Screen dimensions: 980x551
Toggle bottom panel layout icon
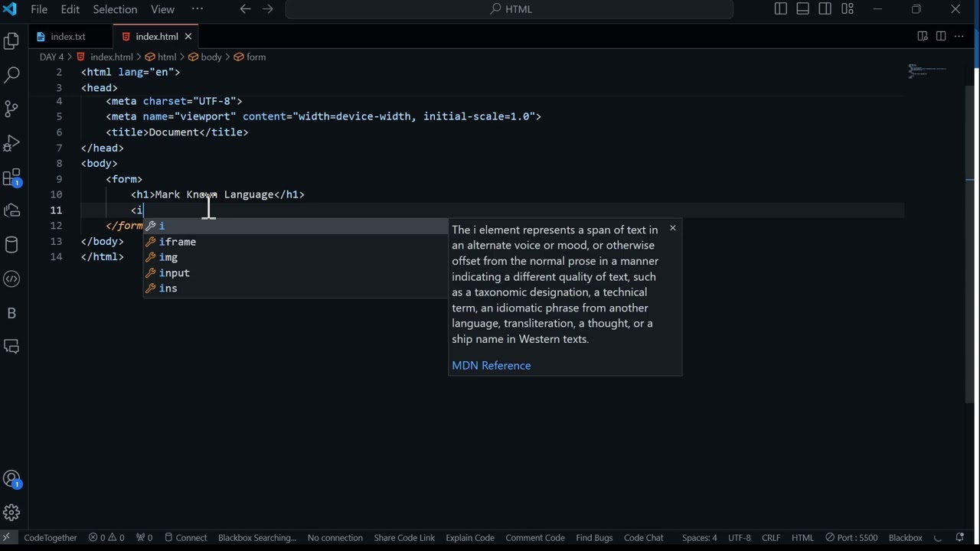coord(803,9)
